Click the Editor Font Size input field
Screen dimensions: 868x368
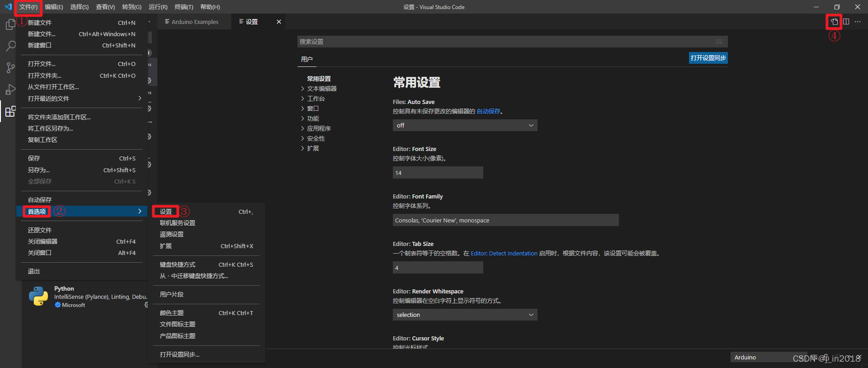[x=438, y=173]
